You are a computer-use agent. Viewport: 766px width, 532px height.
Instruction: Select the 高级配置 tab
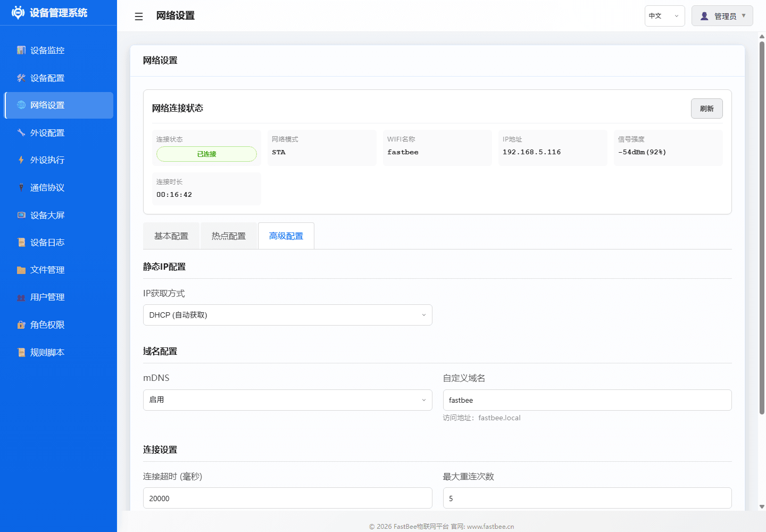click(x=286, y=236)
